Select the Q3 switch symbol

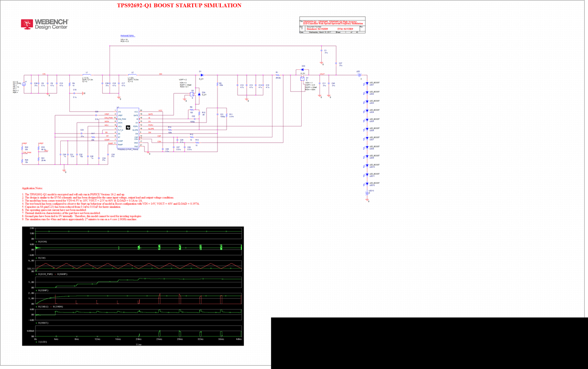point(192,94)
